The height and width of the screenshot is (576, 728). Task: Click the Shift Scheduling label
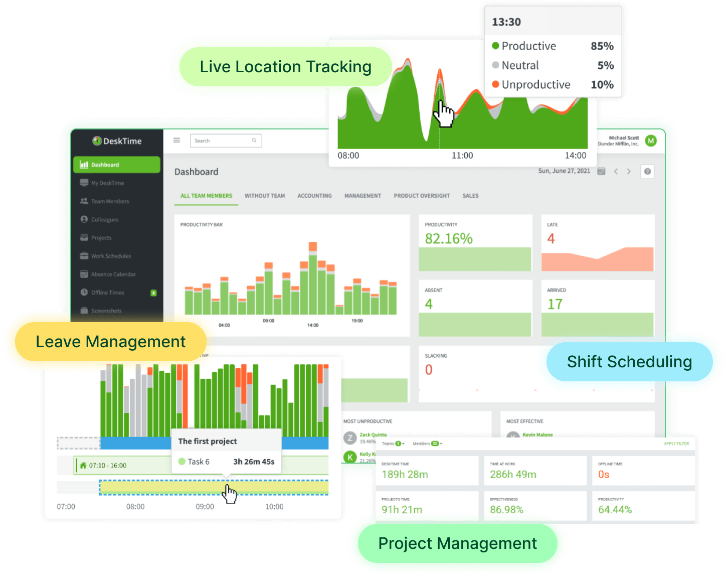tap(629, 362)
